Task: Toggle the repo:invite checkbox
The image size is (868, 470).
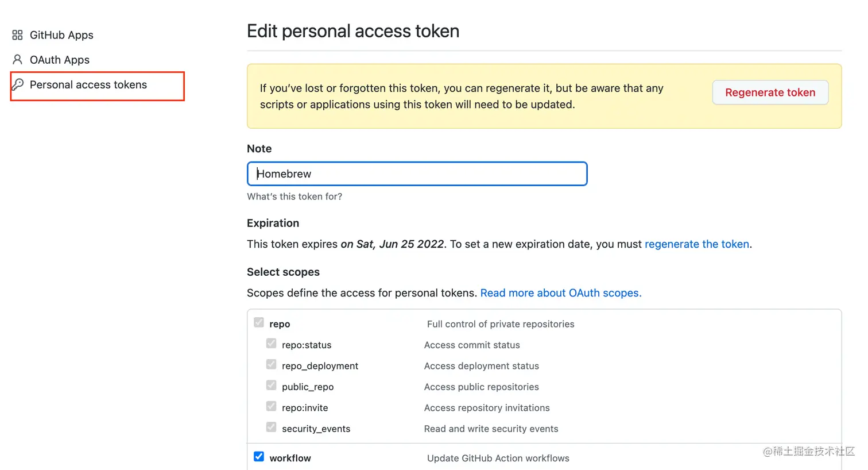Action: click(x=272, y=406)
